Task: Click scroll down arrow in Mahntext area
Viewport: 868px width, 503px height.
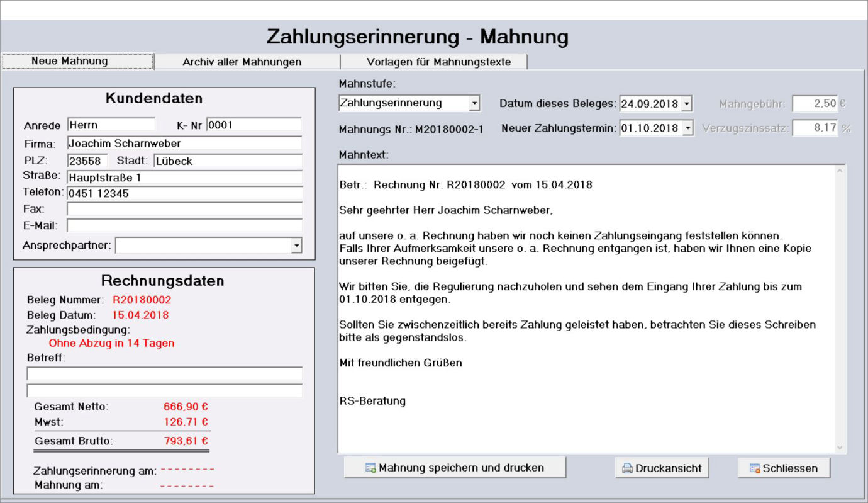Action: (839, 447)
